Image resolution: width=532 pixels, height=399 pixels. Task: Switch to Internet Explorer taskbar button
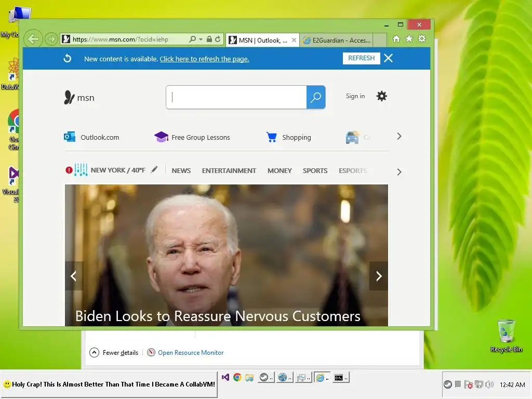[x=322, y=377]
